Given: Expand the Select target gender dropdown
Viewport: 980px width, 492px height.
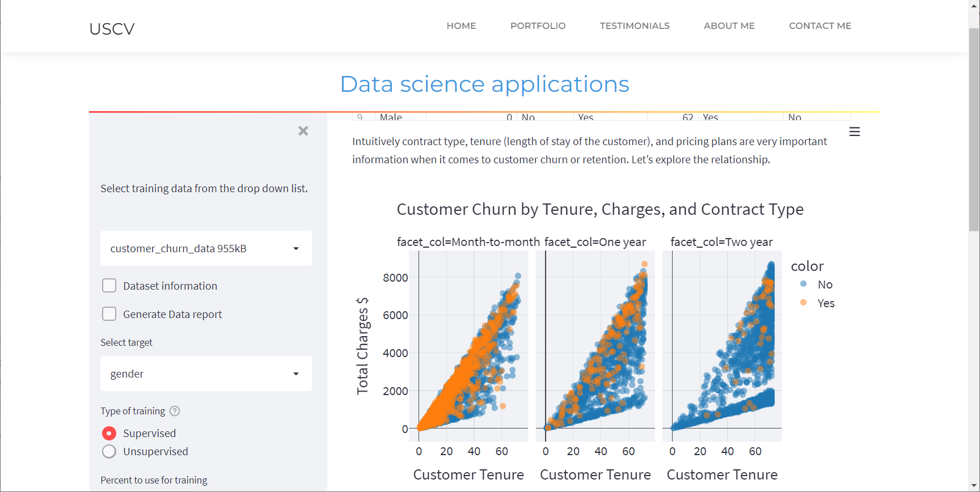Looking at the screenshot, I should tap(206, 374).
